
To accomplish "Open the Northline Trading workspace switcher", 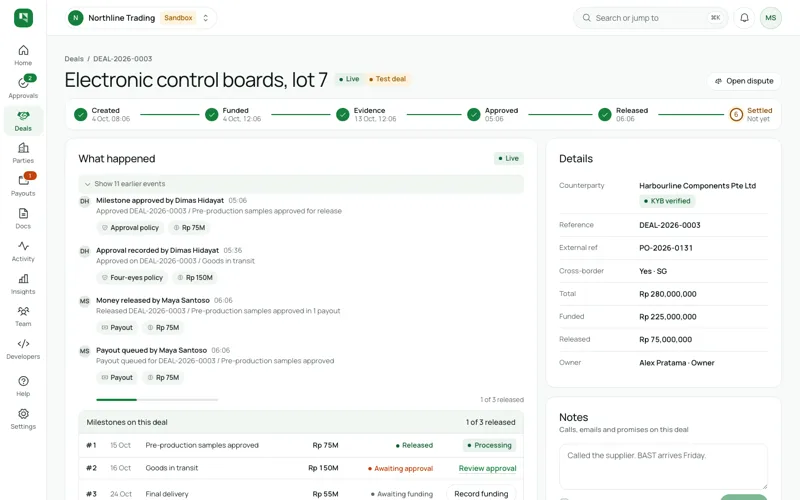I will click(x=140, y=18).
